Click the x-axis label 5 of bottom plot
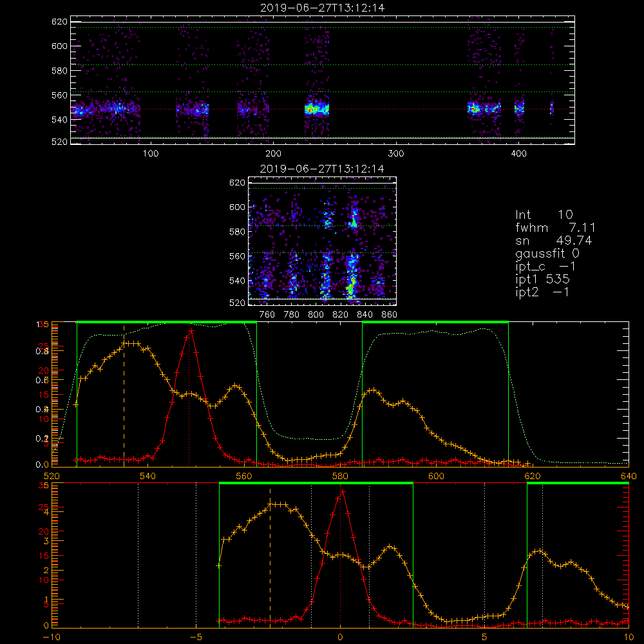The height and width of the screenshot is (644, 644). [485, 638]
